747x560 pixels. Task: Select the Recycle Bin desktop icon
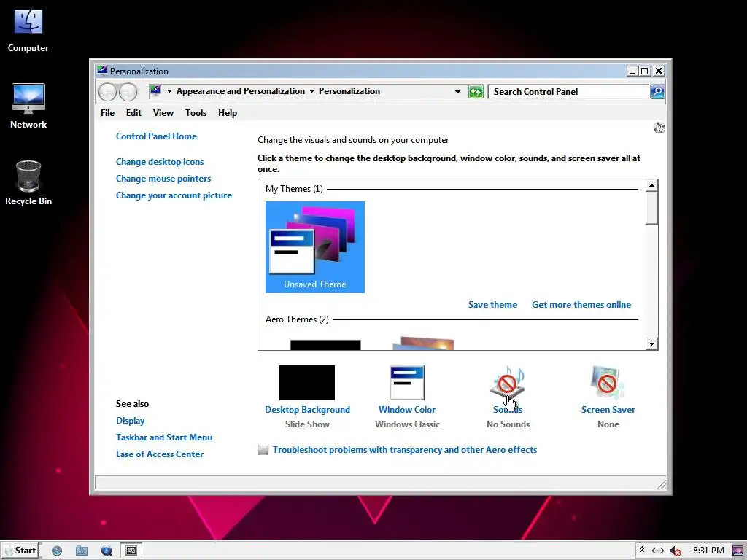pos(28,183)
